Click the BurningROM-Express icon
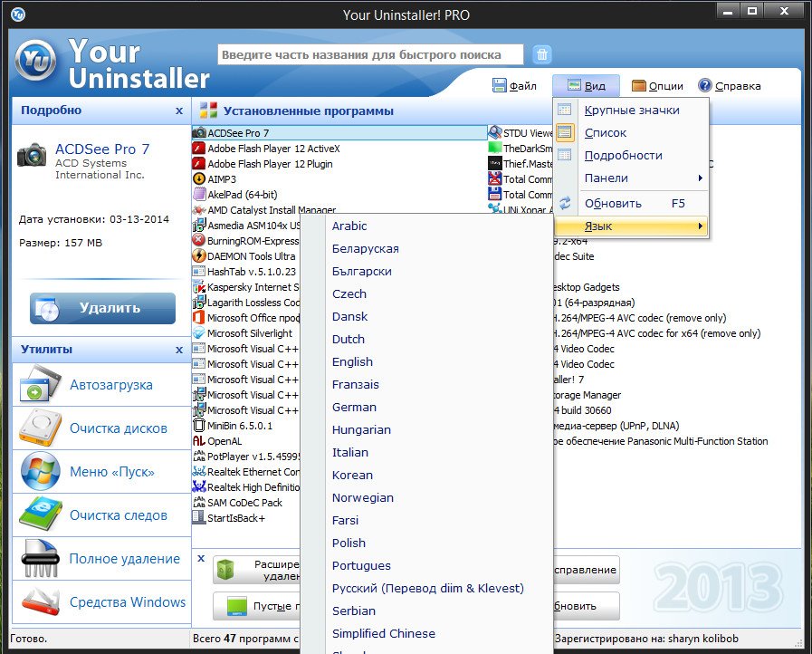Screen dimensions: 812x654 coord(199,240)
